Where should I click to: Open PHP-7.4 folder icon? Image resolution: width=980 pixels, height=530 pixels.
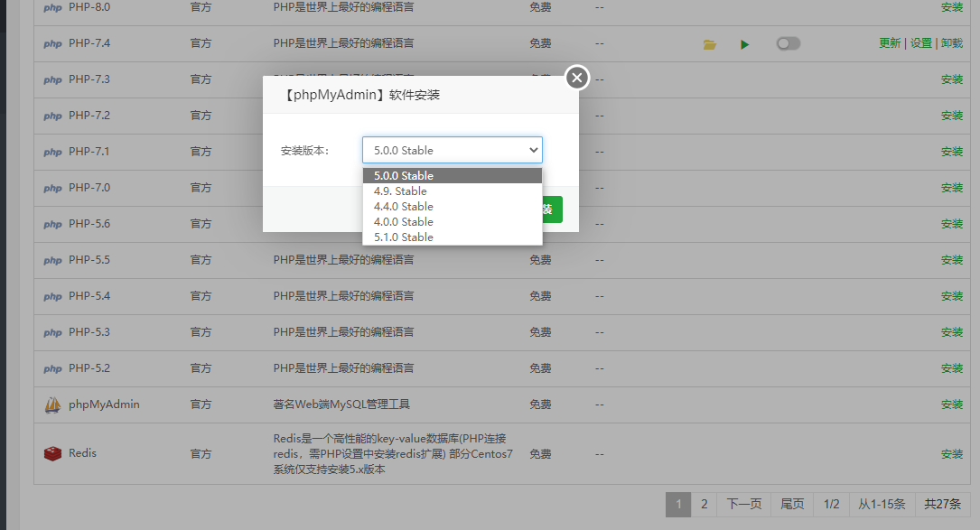(x=709, y=44)
